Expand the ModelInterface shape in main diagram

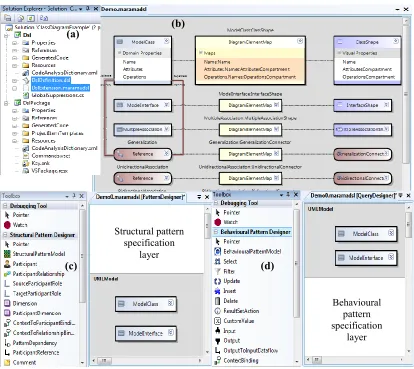point(166,105)
